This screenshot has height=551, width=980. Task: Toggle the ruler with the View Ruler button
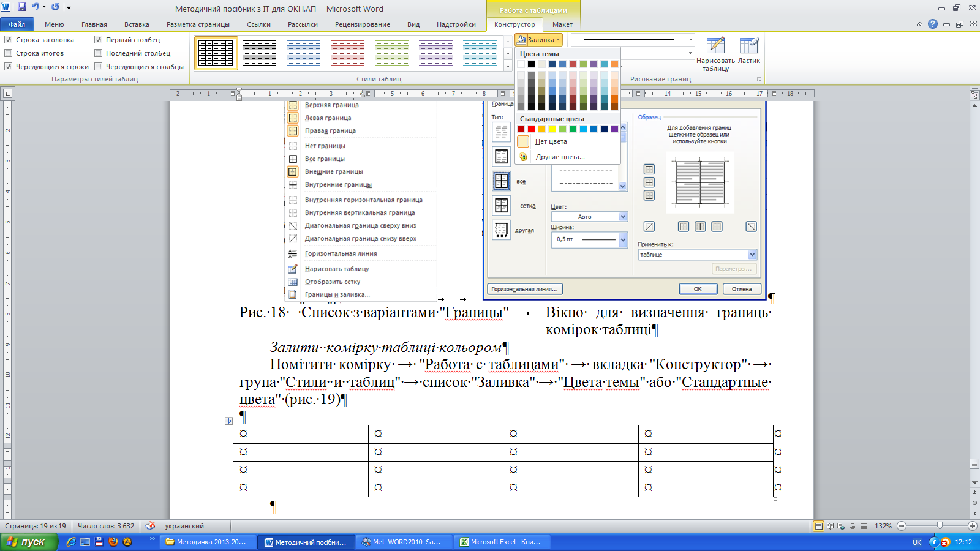pyautogui.click(x=974, y=95)
